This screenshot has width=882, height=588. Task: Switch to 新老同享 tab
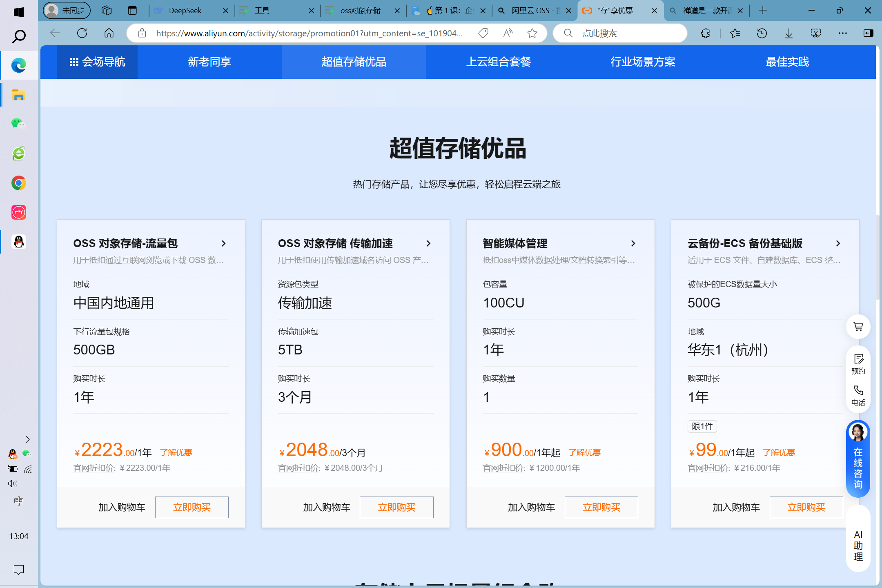(209, 62)
